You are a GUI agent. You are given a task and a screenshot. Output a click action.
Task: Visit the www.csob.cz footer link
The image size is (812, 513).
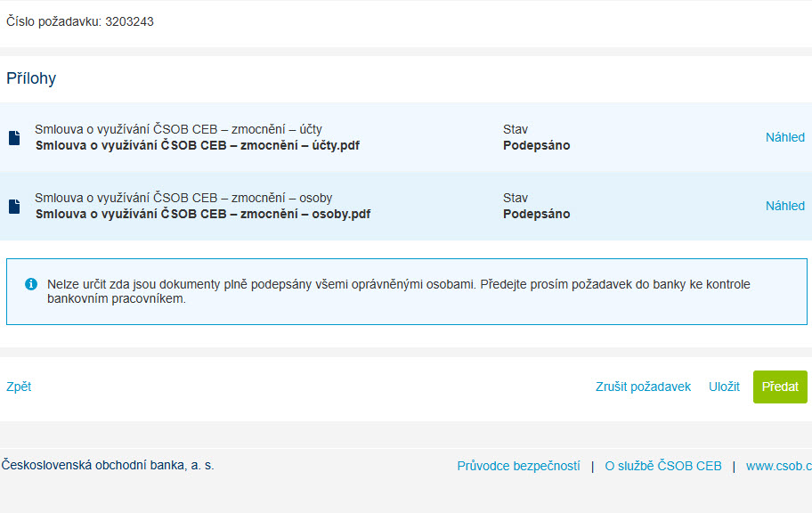(x=779, y=466)
